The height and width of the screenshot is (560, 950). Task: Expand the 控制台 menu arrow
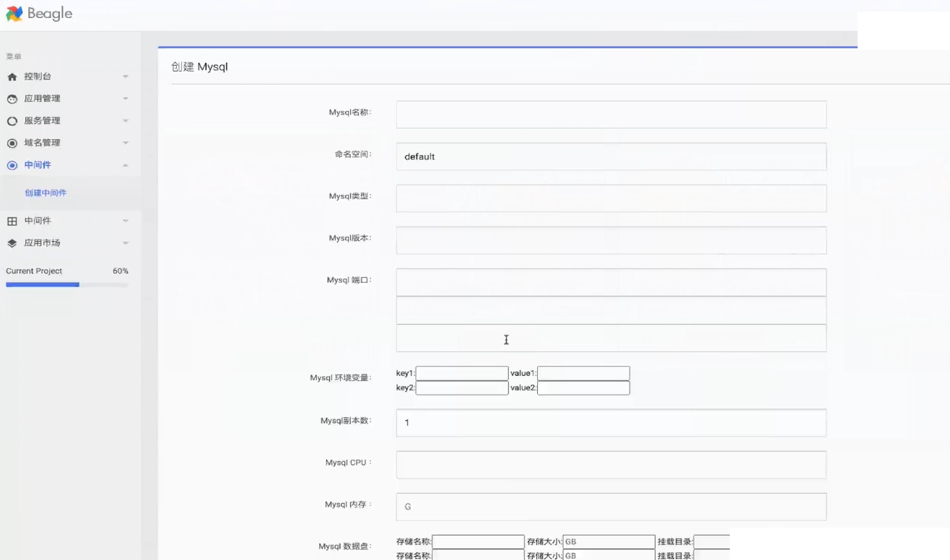[125, 76]
